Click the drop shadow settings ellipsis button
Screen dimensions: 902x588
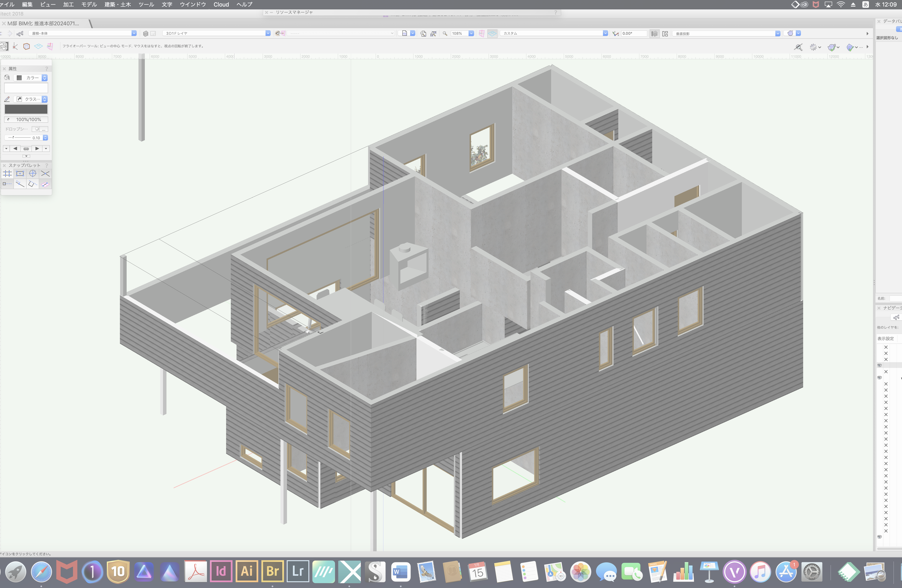pyautogui.click(x=44, y=129)
